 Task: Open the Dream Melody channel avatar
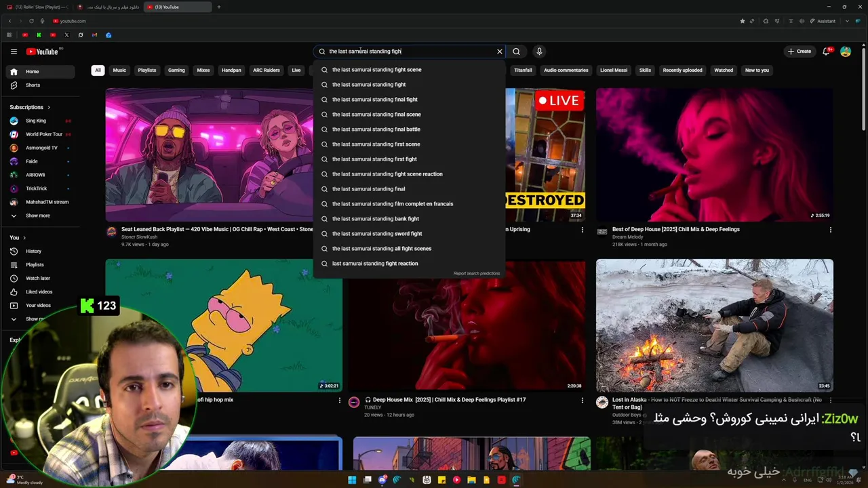tap(601, 232)
